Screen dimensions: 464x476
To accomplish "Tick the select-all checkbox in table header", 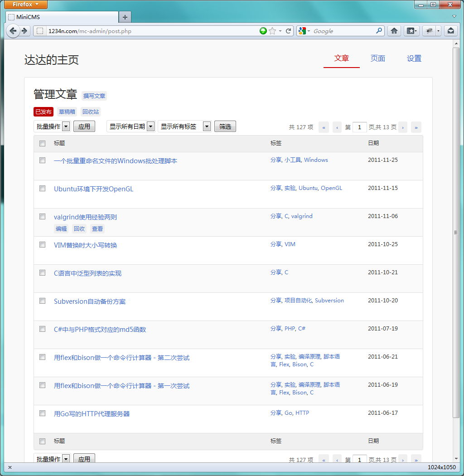I will (x=43, y=143).
